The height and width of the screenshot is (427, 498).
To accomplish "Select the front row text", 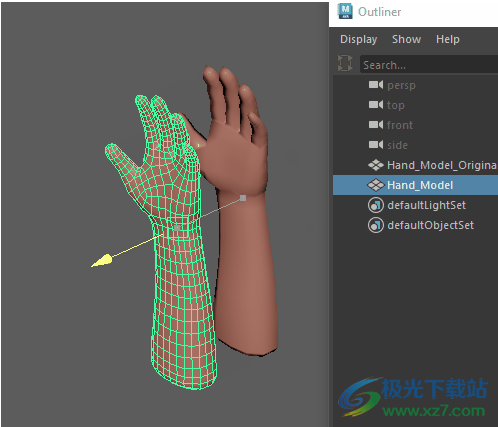I will pyautogui.click(x=400, y=125).
